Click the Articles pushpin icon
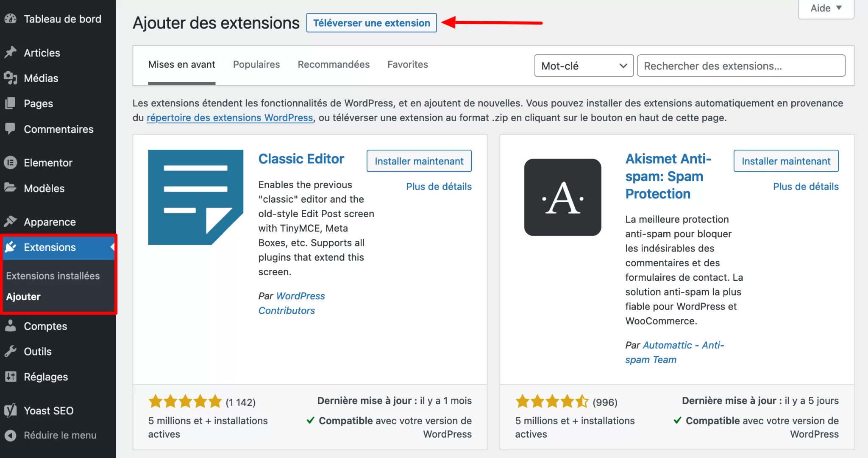The width and height of the screenshot is (868, 458). coord(11,53)
